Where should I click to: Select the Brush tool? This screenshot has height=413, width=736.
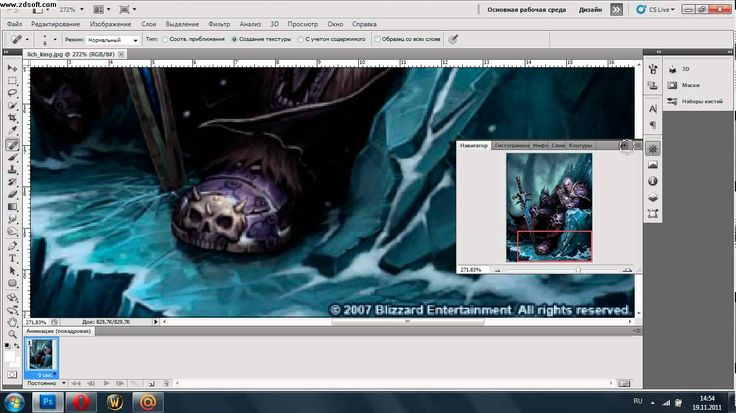pos(12,157)
